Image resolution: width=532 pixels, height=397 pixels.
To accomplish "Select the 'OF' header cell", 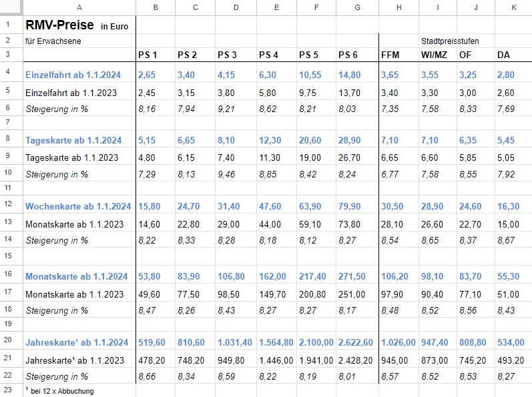I will tap(476, 55).
